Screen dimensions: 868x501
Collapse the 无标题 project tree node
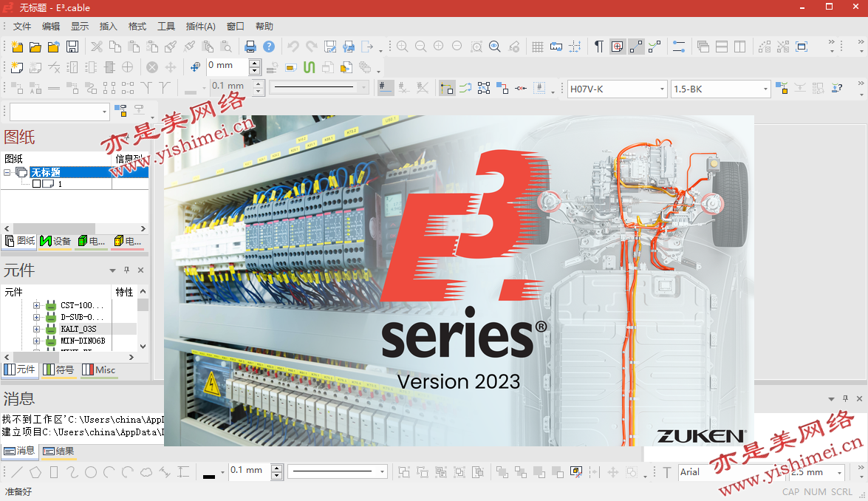[7, 172]
